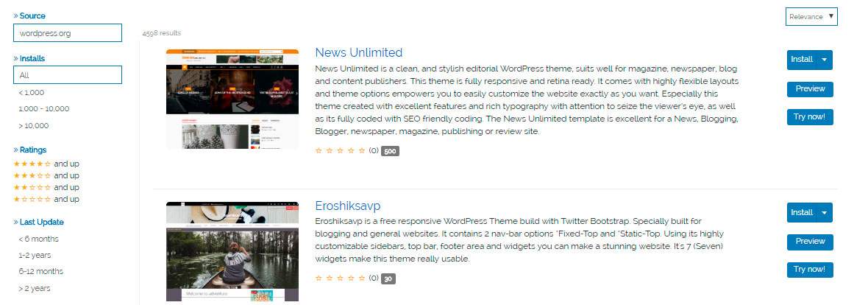Open the Relevance sort dropdown
This screenshot has width=868, height=305.
(811, 17)
